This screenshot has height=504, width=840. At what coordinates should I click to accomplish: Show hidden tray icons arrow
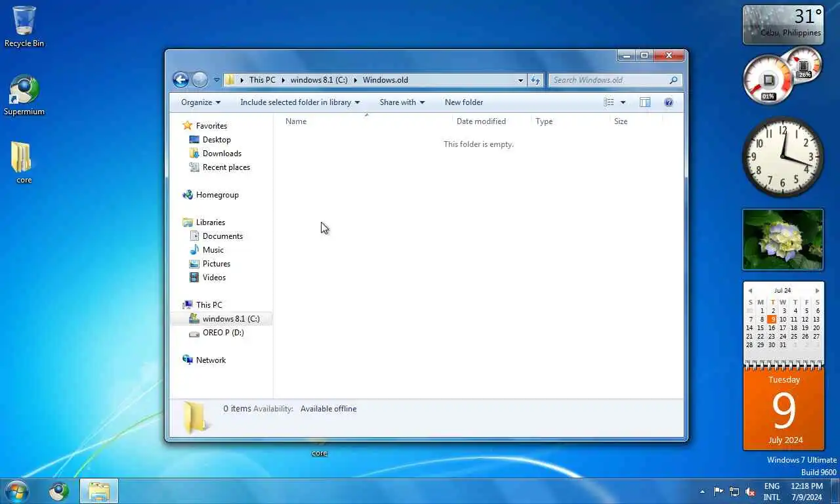(x=703, y=492)
